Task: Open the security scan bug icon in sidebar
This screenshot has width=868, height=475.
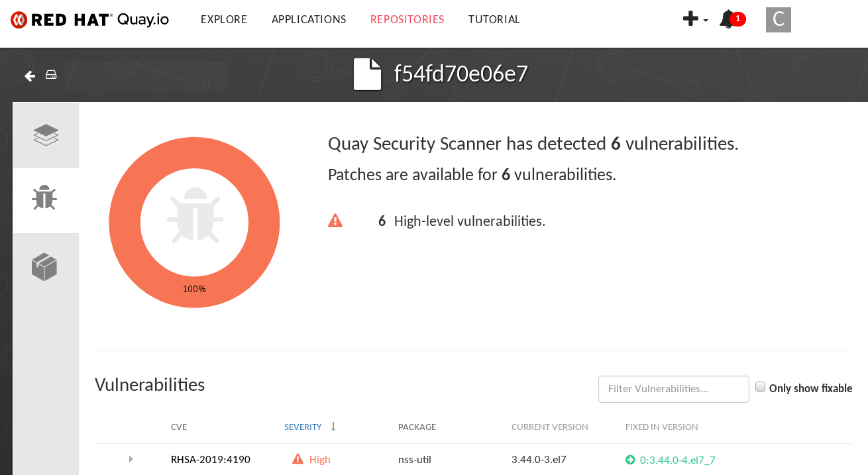Action: tap(45, 197)
